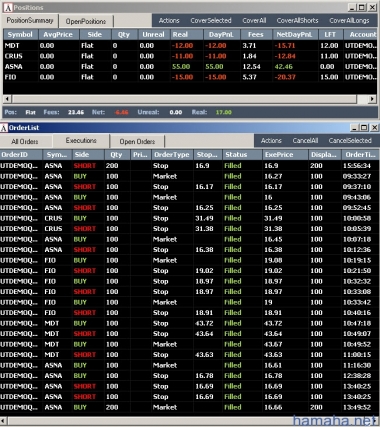The image size is (380, 427).
Task: Sort orders by OrderType column header
Action: point(172,155)
